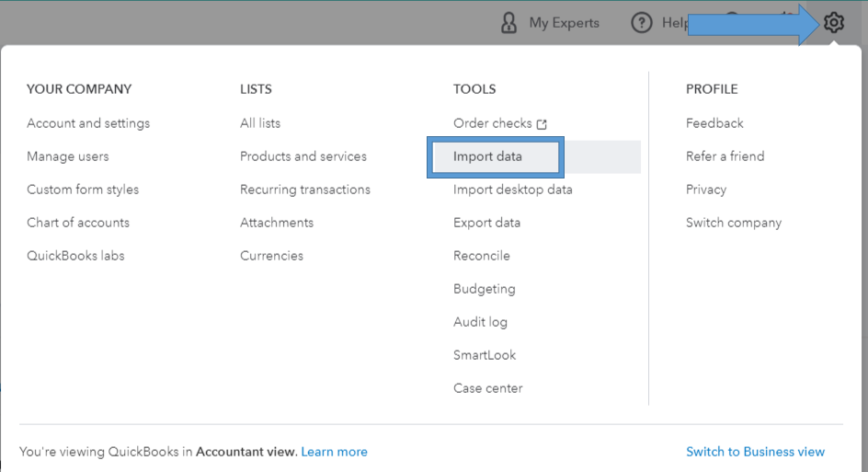Open QuickBooks labs

75,256
